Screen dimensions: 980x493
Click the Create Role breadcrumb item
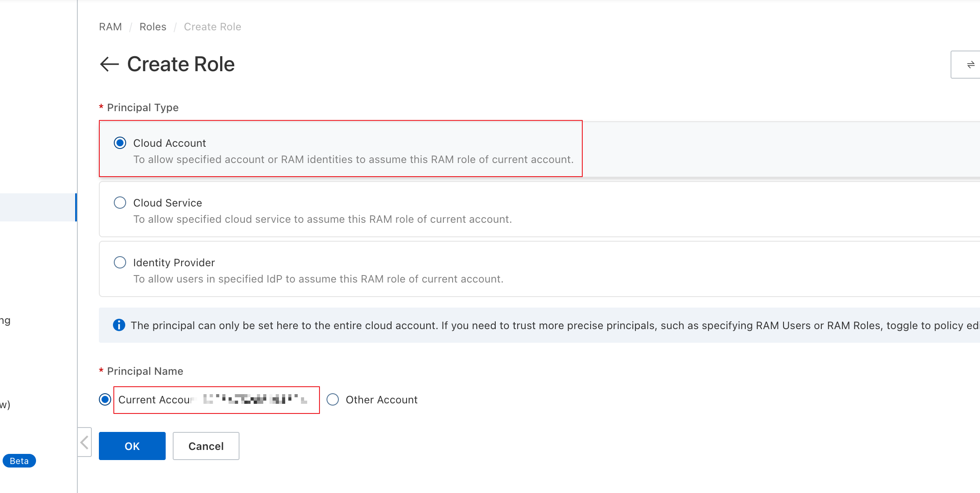(x=212, y=27)
